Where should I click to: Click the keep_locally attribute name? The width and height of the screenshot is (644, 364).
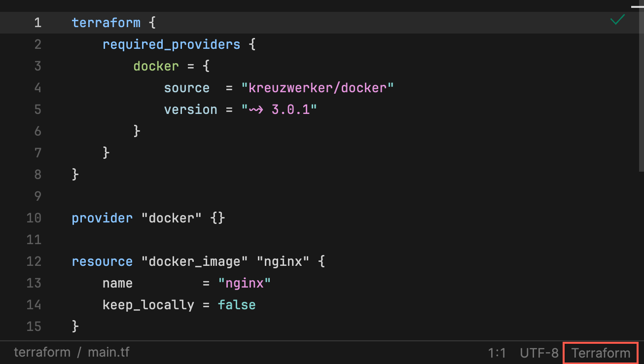148,304
